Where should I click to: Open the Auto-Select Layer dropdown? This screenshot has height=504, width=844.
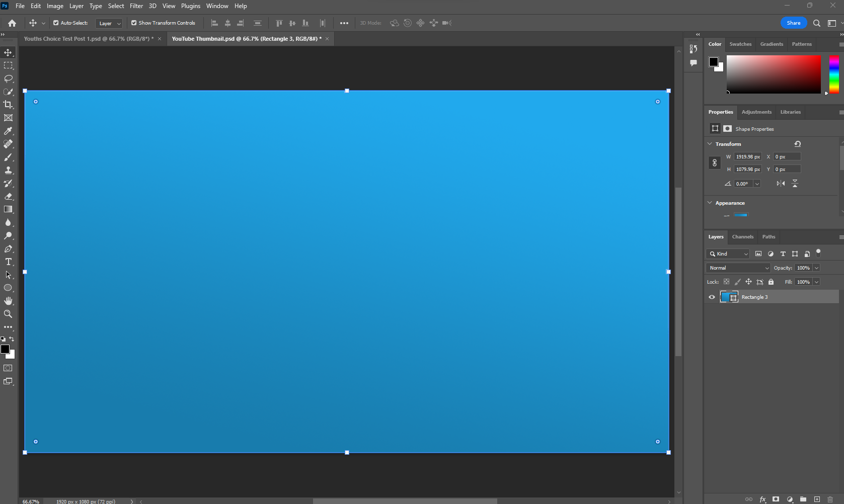tap(109, 24)
